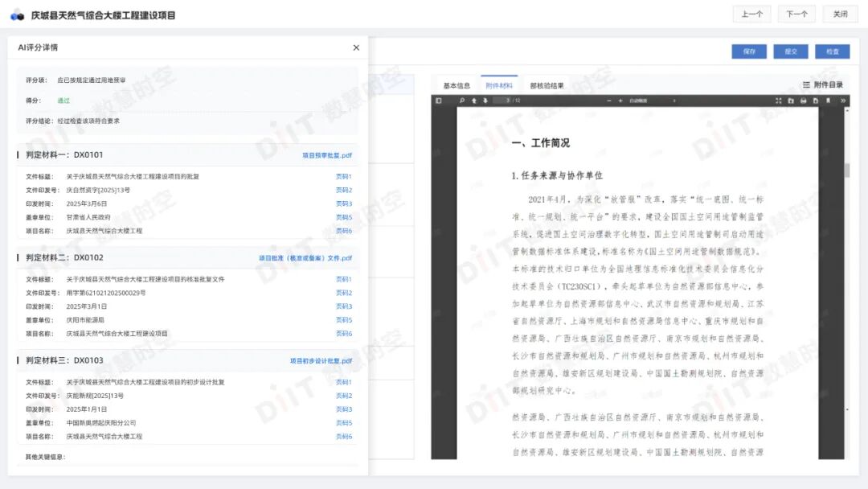Open the 项目预审批复.pdf link
This screenshot has height=489, width=868.
point(326,155)
